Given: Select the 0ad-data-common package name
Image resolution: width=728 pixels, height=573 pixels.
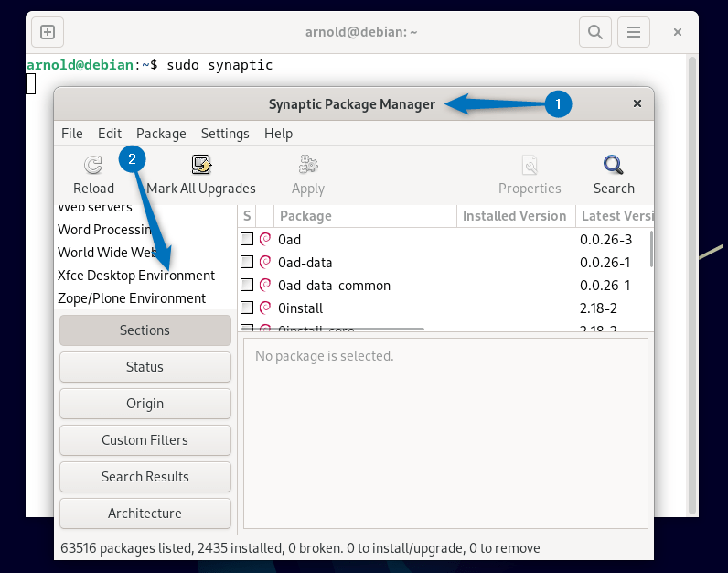Looking at the screenshot, I should click(x=334, y=286).
